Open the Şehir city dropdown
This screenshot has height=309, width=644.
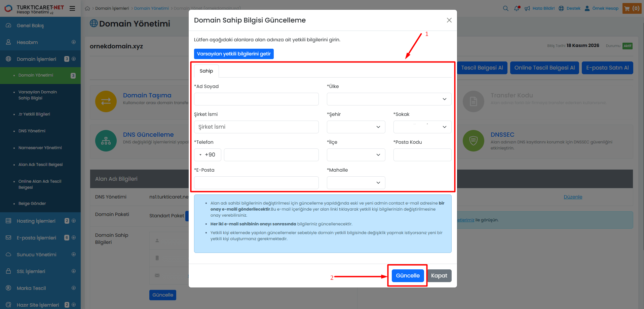click(356, 127)
